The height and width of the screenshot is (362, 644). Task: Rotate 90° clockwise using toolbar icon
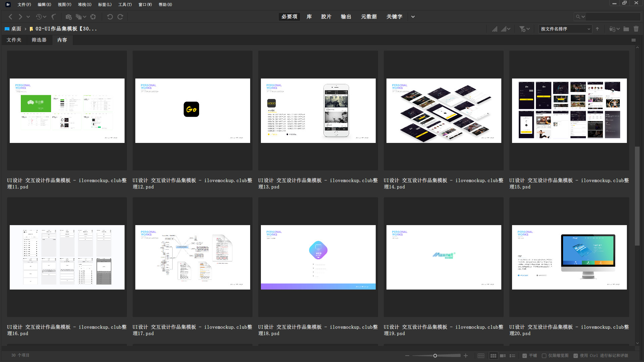tap(120, 17)
